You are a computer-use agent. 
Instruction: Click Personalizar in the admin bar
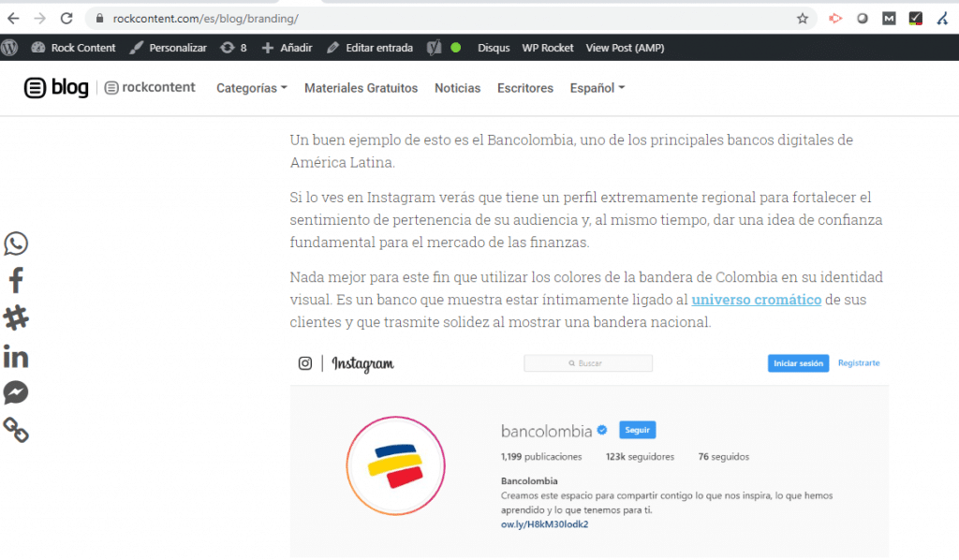click(169, 48)
